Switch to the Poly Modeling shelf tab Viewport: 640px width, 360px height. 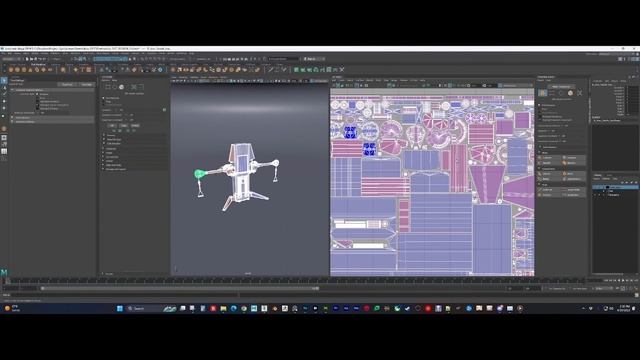coord(38,64)
